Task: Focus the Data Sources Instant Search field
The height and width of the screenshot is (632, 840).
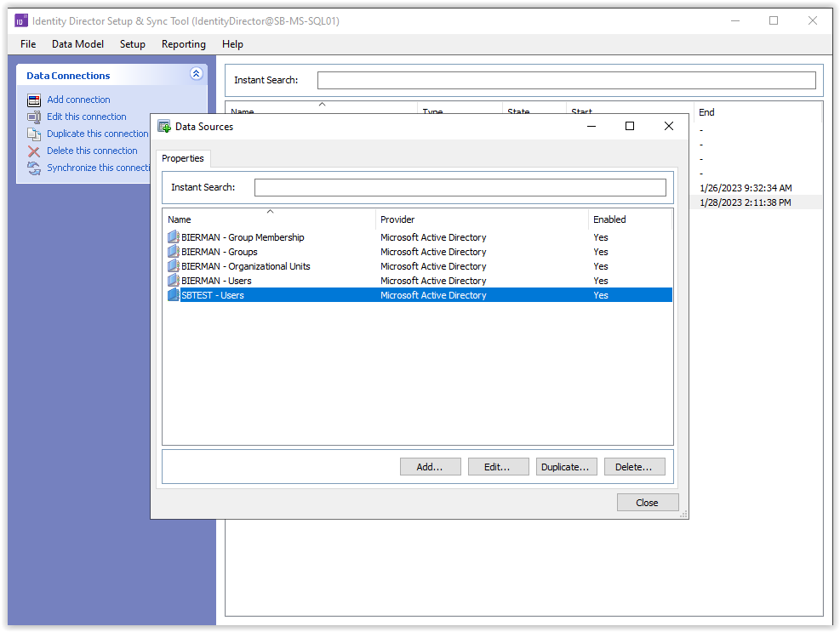Action: 460,187
